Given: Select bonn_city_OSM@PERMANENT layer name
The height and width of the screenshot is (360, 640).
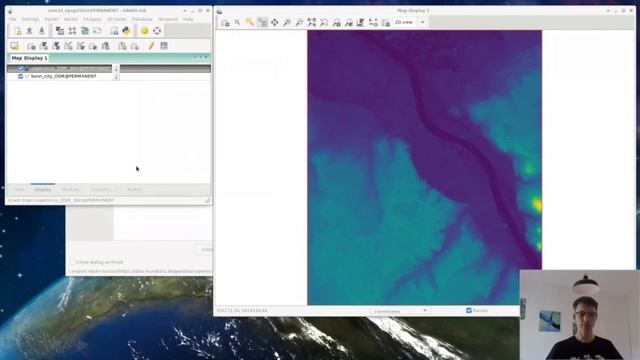Looking at the screenshot, I should pyautogui.click(x=64, y=76).
